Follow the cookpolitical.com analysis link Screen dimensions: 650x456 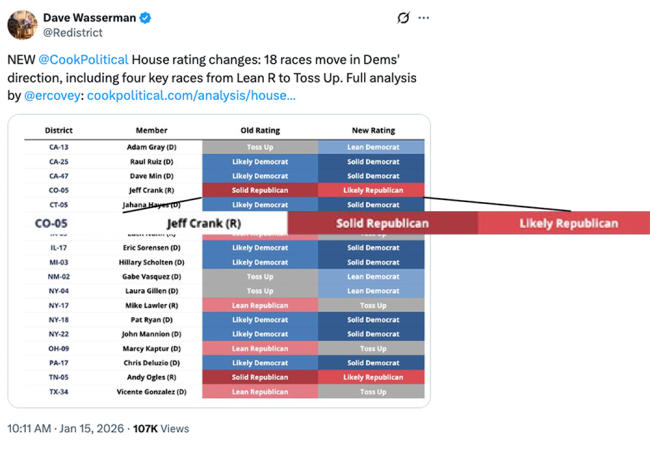pyautogui.click(x=191, y=95)
